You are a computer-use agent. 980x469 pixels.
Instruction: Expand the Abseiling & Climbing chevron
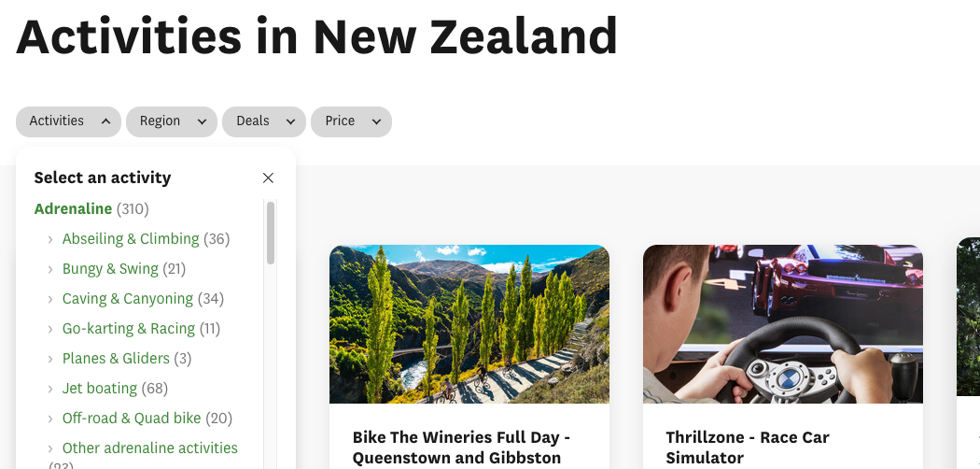(50, 239)
